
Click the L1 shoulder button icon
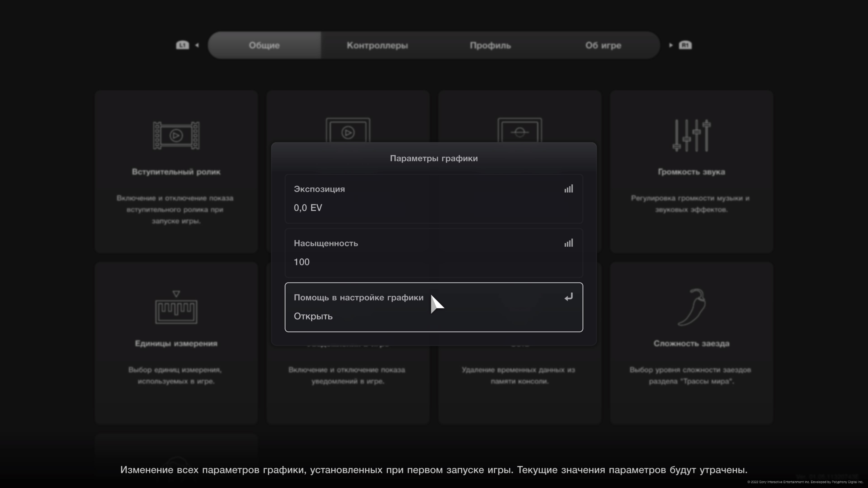click(x=182, y=45)
